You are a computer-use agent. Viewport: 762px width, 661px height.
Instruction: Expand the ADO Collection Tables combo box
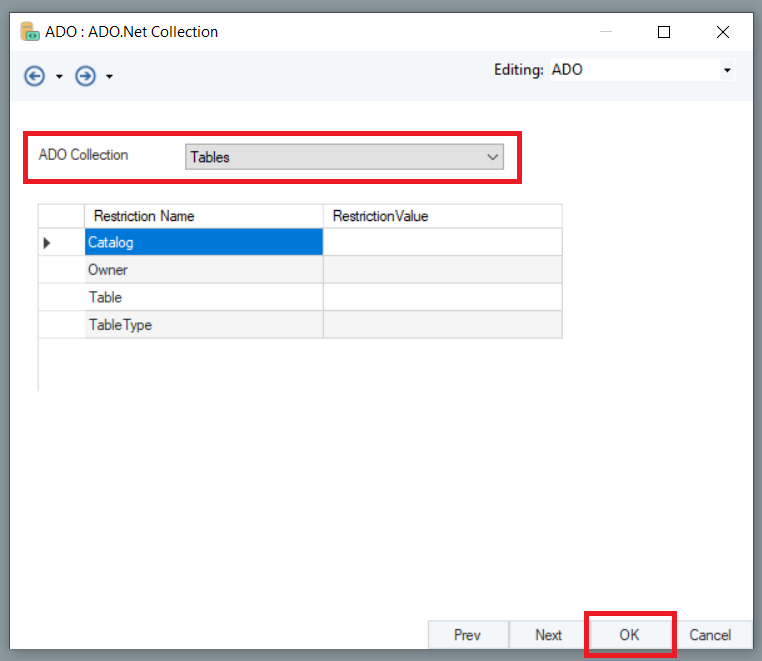point(491,157)
